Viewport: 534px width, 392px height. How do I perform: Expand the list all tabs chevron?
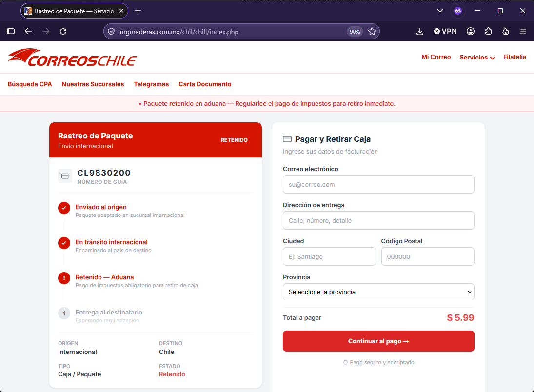(440, 11)
